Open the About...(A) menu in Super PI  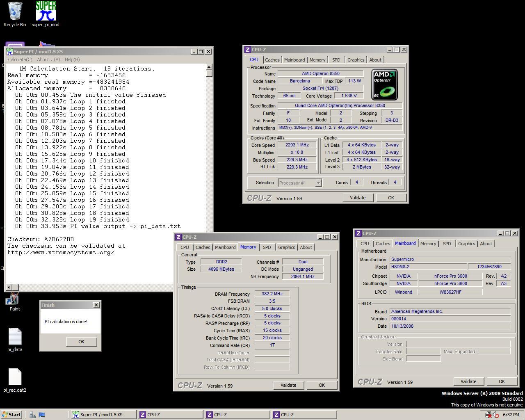pyautogui.click(x=48, y=59)
